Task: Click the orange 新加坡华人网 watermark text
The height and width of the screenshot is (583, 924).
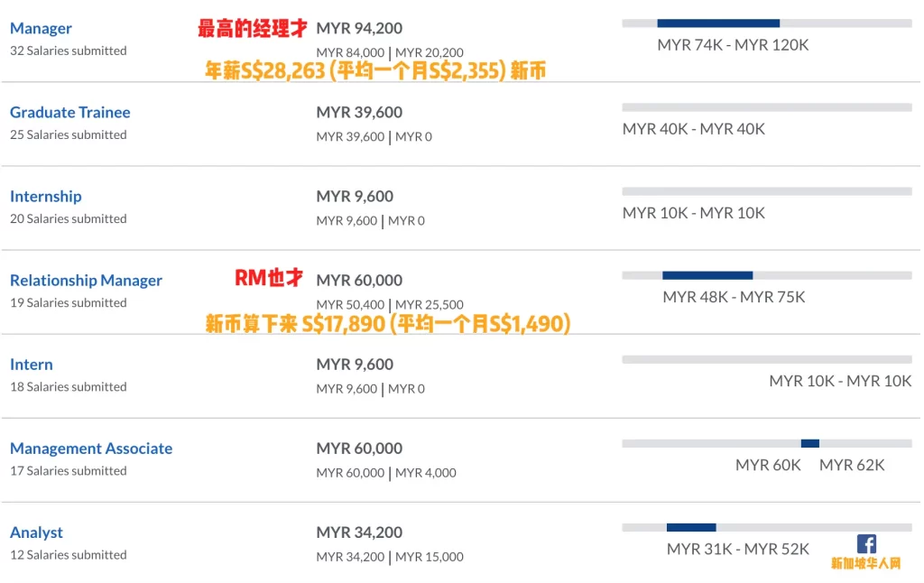Action: point(865,563)
